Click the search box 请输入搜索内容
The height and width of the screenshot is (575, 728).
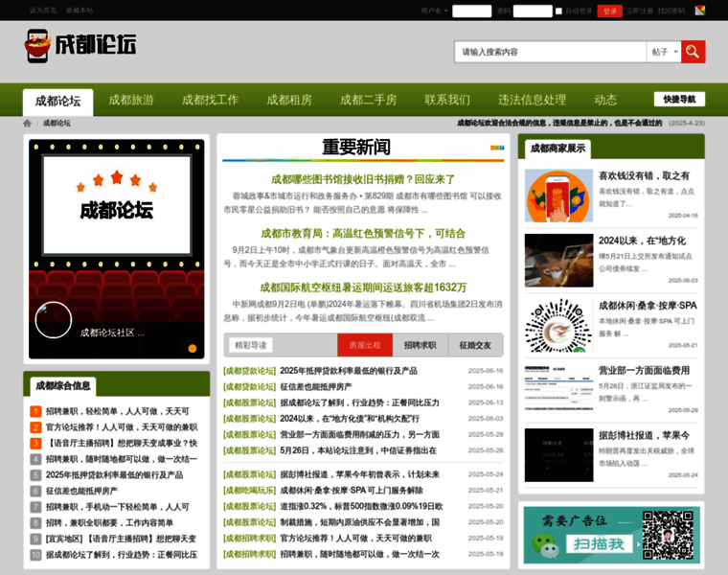[x=550, y=52]
